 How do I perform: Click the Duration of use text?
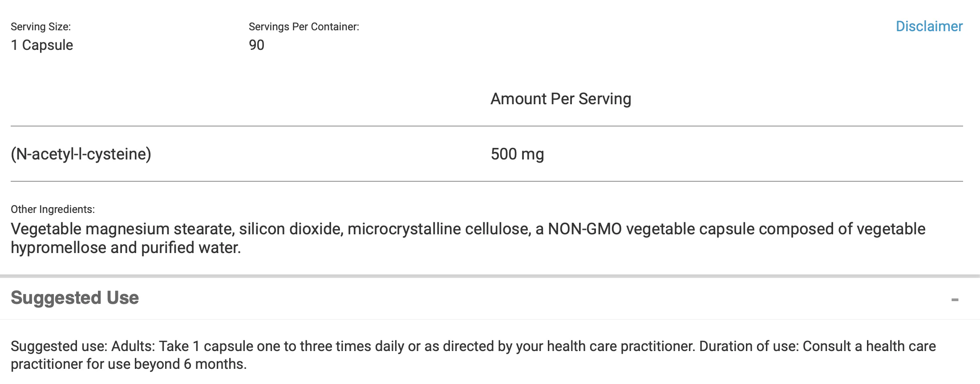(749, 346)
